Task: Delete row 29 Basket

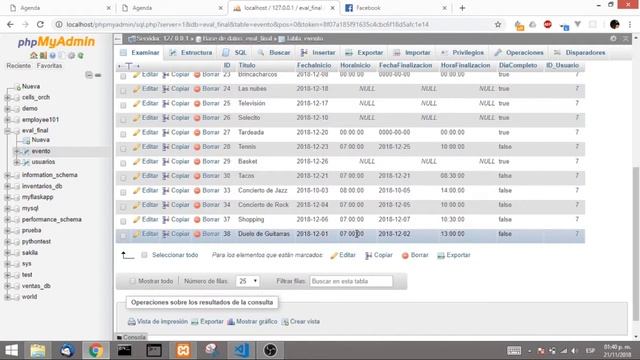Action: (x=207, y=161)
